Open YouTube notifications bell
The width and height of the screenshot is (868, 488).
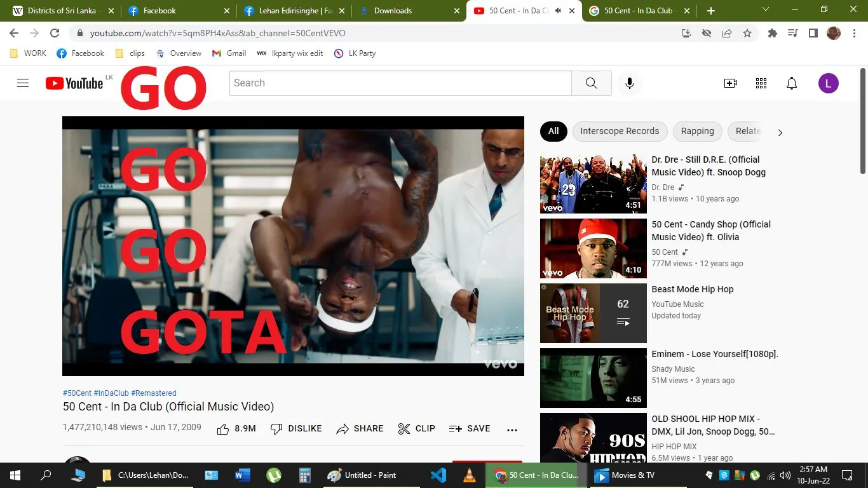pyautogui.click(x=792, y=83)
